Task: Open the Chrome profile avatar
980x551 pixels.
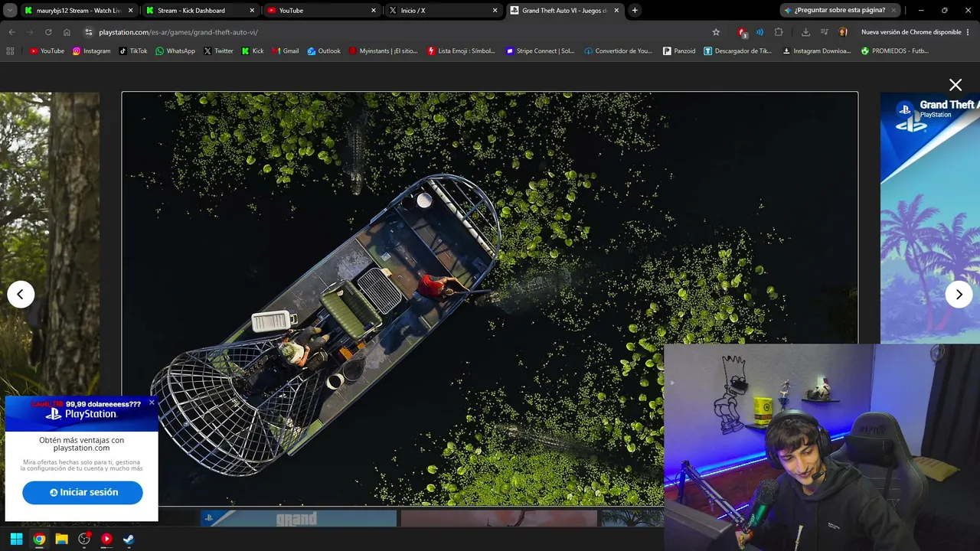Action: click(843, 32)
